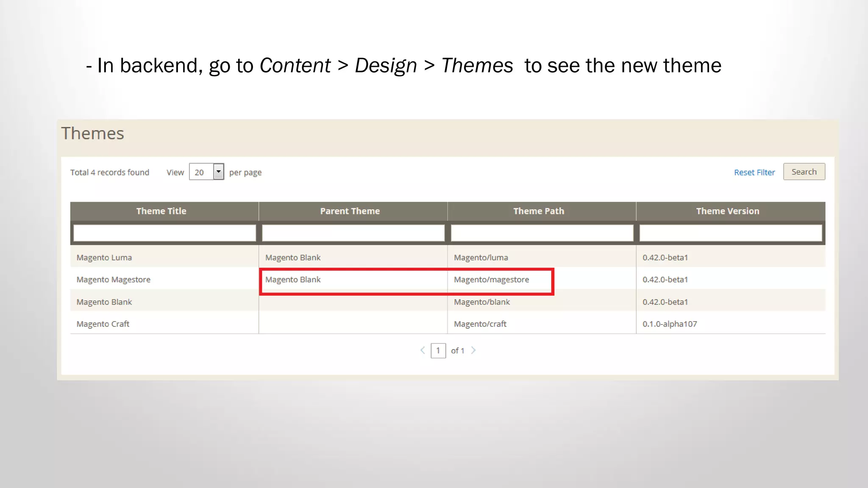This screenshot has height=488, width=868.
Task: Click the page number input box
Action: click(438, 351)
